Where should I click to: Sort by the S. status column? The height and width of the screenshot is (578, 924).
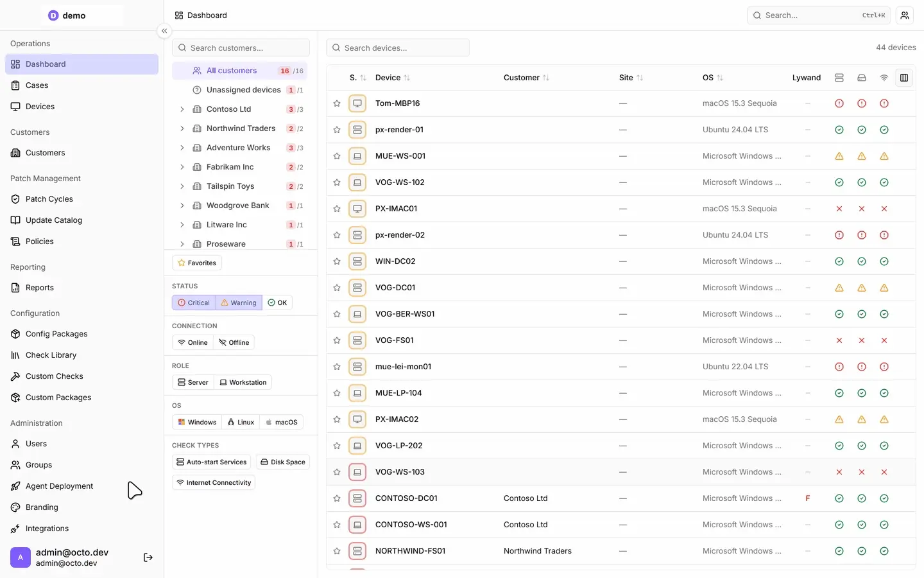point(357,78)
